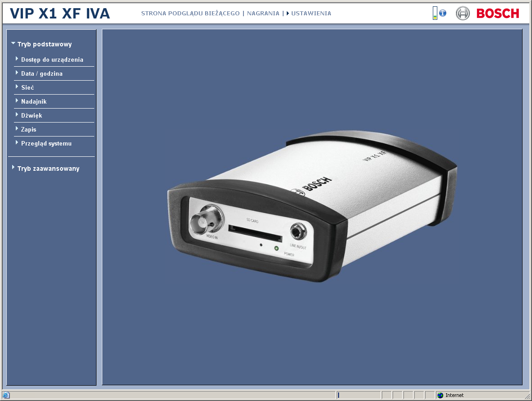Screen dimensions: 532x401
Task: Click the VIP X1 XF IVA title
Action: (x=60, y=14)
